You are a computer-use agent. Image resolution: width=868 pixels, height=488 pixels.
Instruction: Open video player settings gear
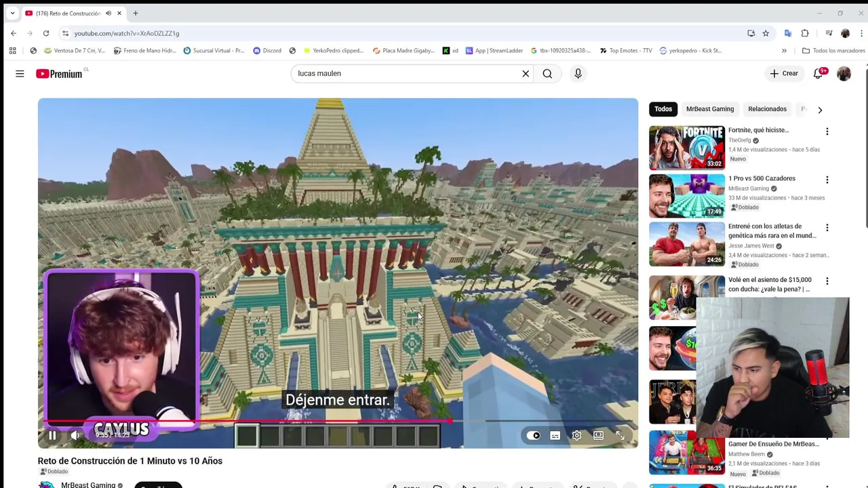576,435
